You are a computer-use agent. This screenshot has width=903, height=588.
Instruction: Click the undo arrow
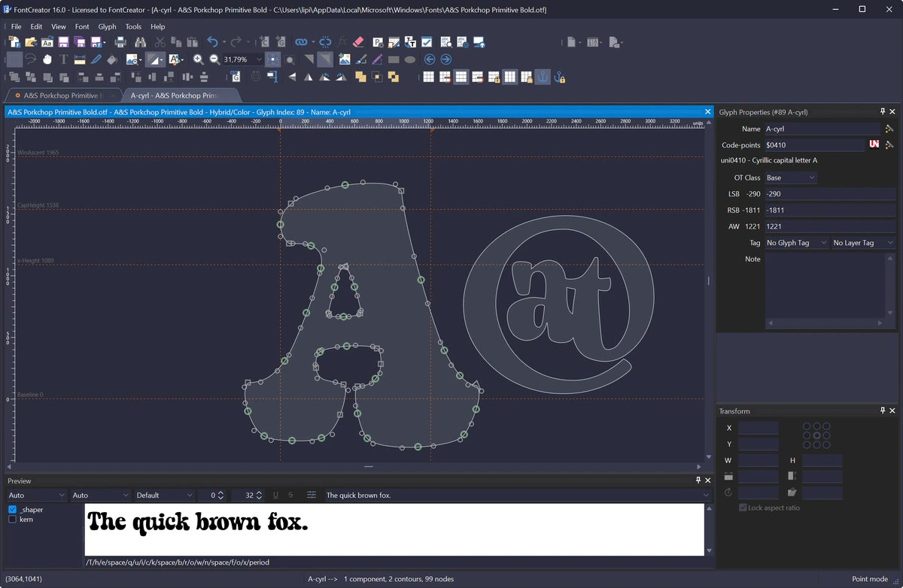tap(212, 42)
